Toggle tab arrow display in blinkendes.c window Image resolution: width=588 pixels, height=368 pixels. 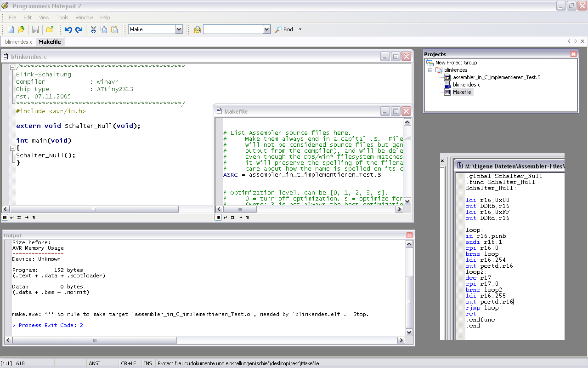coord(27,217)
